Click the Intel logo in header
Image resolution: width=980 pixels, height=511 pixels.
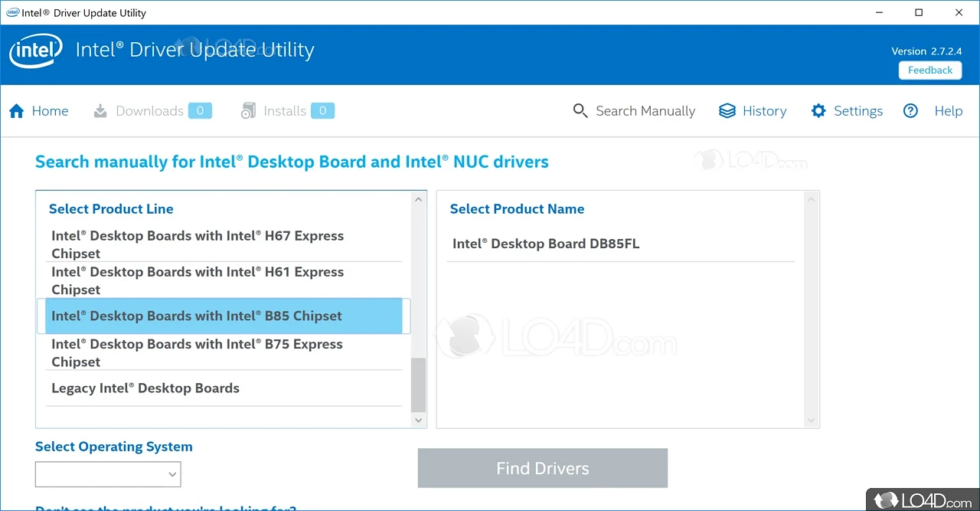click(x=35, y=51)
